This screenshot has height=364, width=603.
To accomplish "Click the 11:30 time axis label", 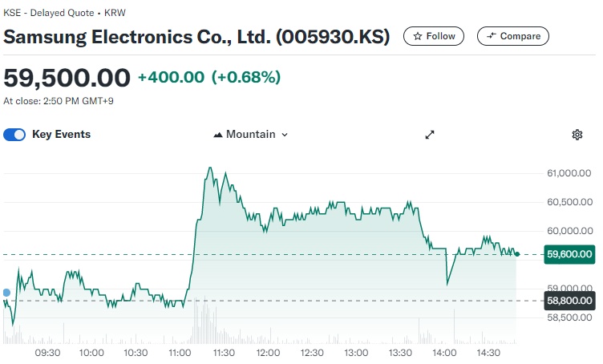I will coord(224,353).
